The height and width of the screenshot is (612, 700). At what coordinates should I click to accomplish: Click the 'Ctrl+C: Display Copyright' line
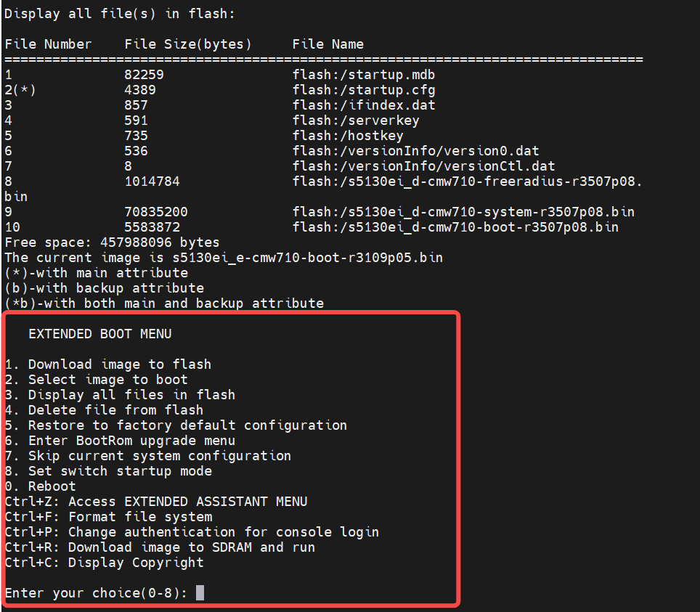pyautogui.click(x=104, y=563)
